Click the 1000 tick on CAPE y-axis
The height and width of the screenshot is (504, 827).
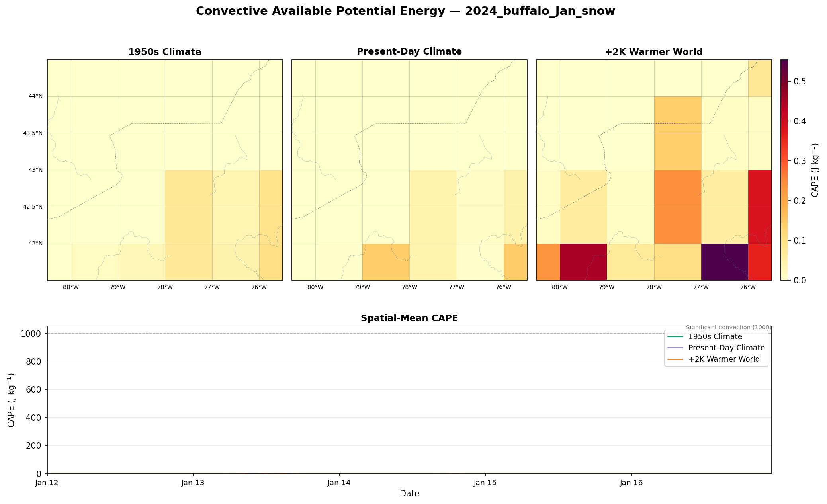coord(31,334)
